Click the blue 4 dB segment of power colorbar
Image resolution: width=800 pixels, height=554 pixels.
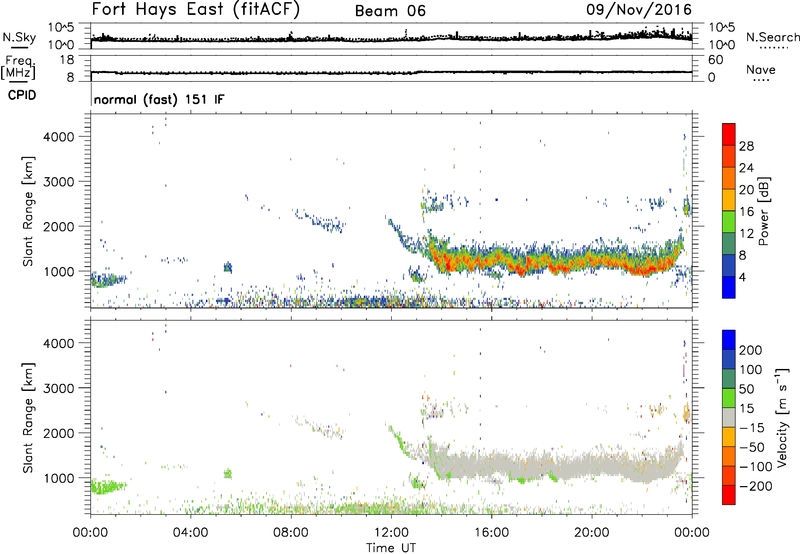tap(729, 287)
